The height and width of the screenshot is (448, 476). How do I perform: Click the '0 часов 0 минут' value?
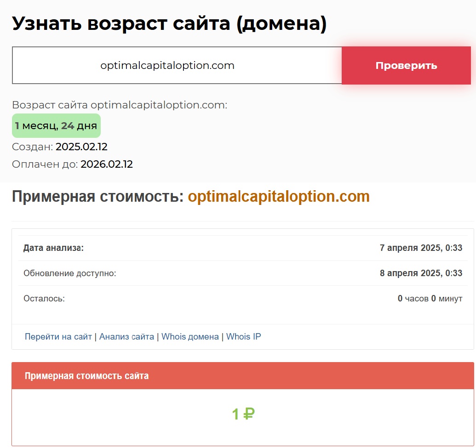430,299
